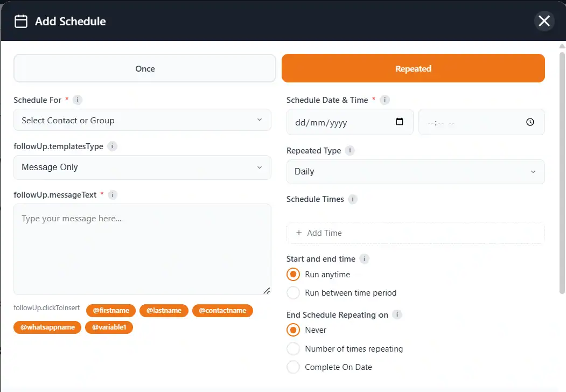The width and height of the screenshot is (566, 392).
Task: Select the Complete On Date radio button
Action: tap(294, 367)
